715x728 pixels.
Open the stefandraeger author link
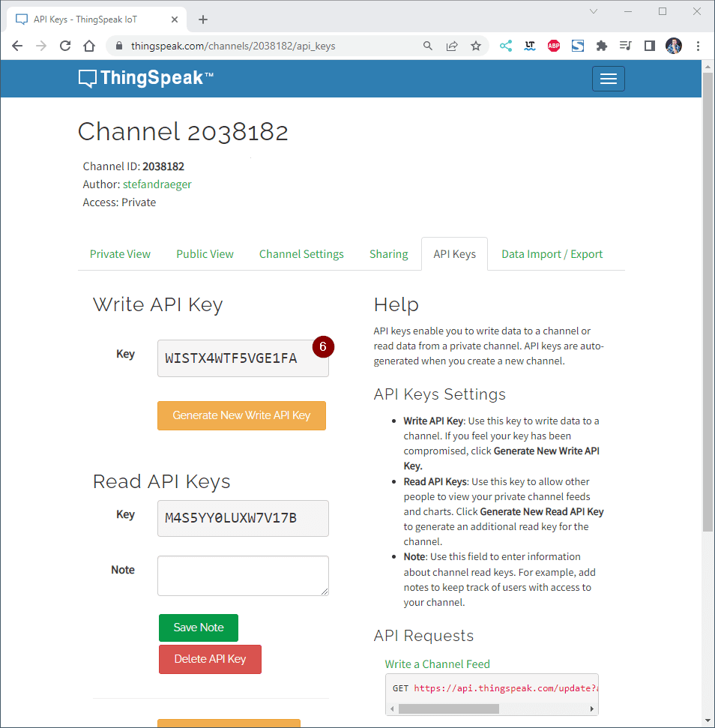click(x=157, y=184)
